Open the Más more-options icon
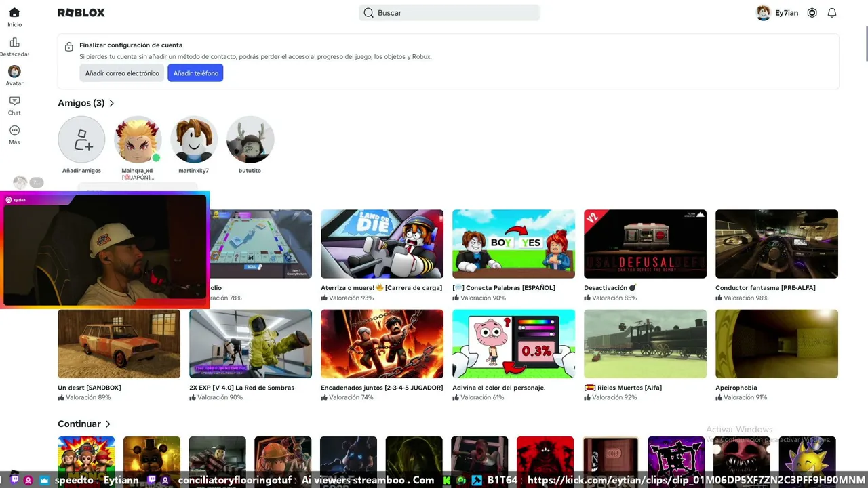Screen dimensions: 868x488 coord(14,130)
